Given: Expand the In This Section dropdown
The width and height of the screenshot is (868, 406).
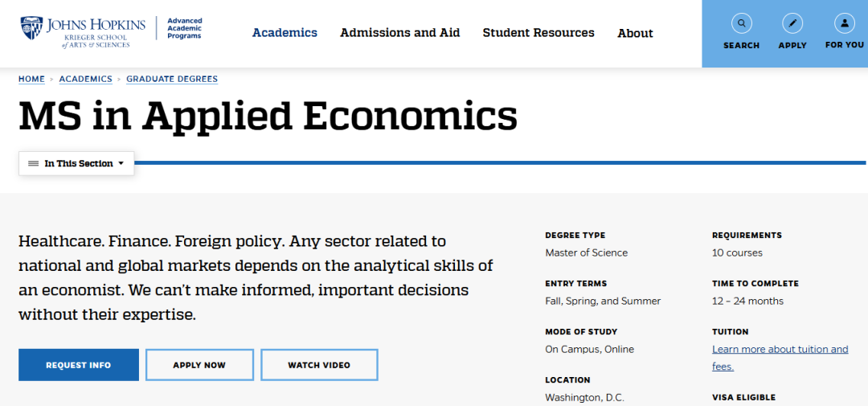Looking at the screenshot, I should pyautogui.click(x=76, y=163).
